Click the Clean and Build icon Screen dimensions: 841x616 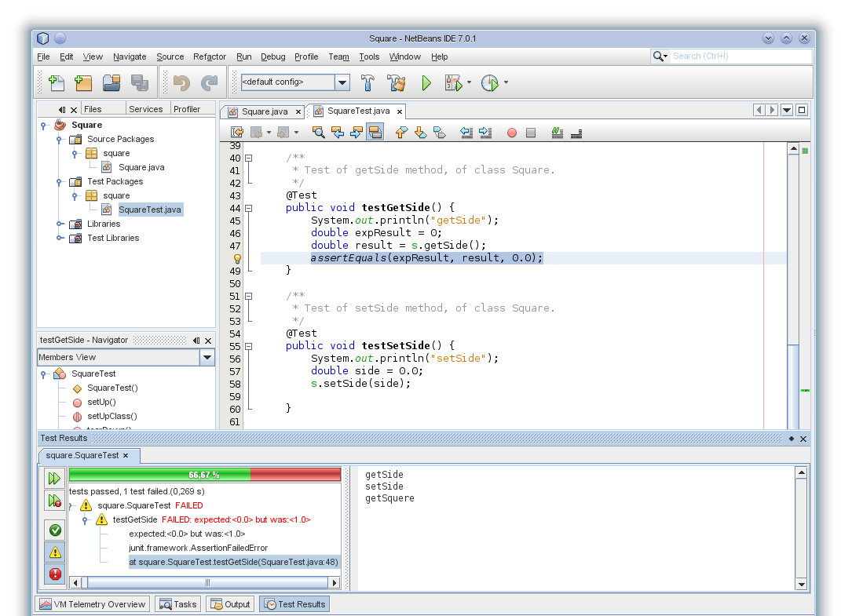[397, 82]
